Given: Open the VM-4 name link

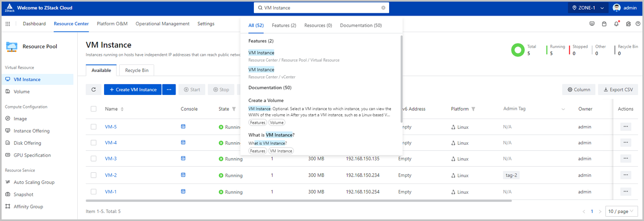Looking at the screenshot, I should [111, 143].
